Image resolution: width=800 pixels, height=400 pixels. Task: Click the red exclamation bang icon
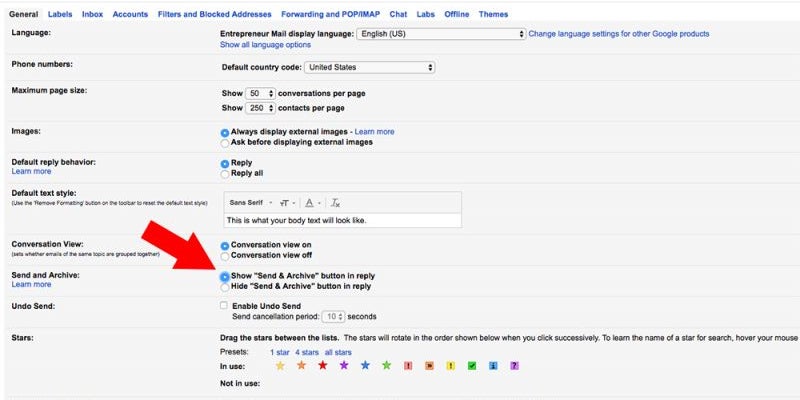[408, 366]
